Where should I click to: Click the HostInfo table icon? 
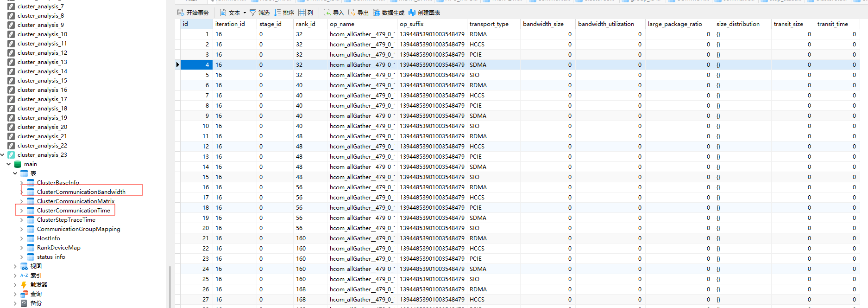point(31,238)
